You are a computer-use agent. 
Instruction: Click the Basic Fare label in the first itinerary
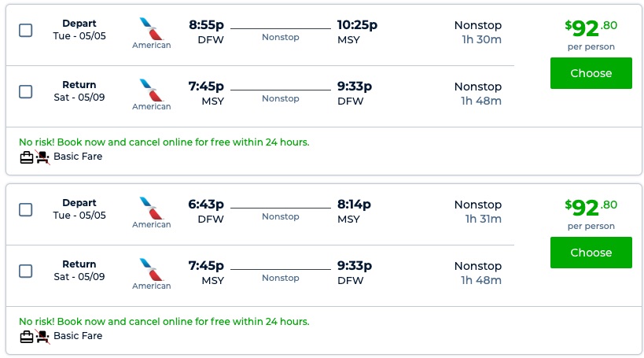(78, 157)
